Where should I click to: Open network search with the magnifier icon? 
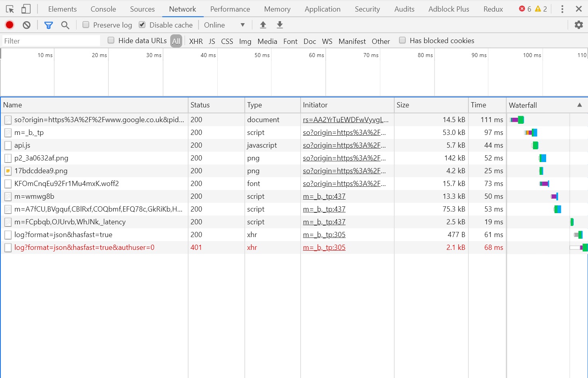click(65, 25)
